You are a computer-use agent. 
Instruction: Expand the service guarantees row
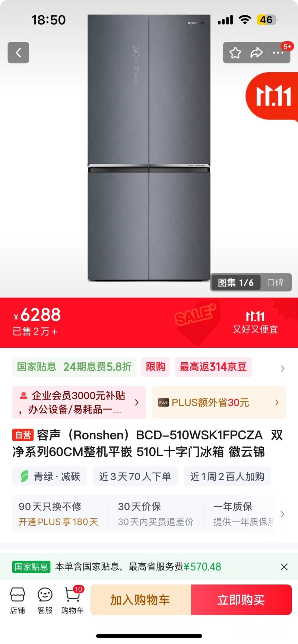[282, 514]
